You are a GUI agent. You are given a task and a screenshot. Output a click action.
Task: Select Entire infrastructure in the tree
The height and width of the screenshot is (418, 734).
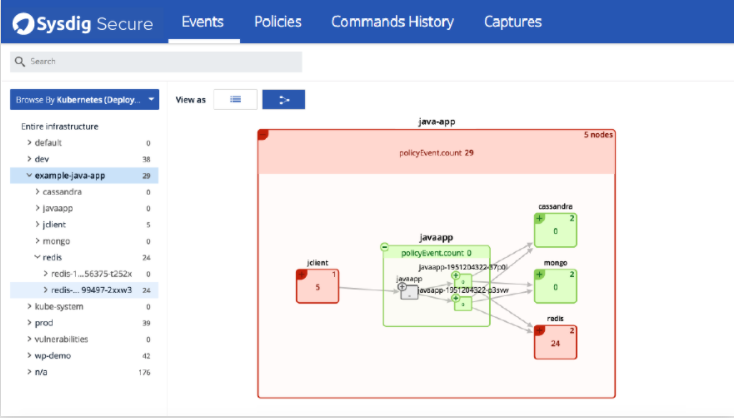tap(59, 126)
